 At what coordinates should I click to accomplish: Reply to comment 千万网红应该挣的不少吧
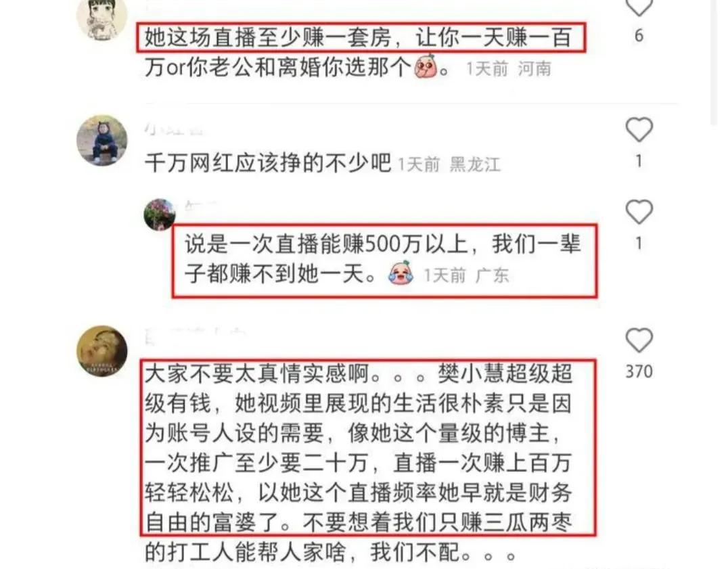point(268,162)
